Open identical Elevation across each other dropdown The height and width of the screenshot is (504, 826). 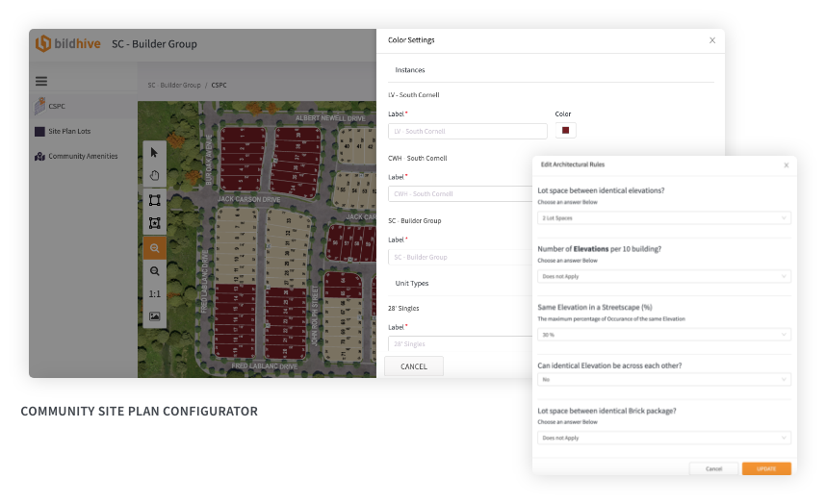tap(663, 379)
